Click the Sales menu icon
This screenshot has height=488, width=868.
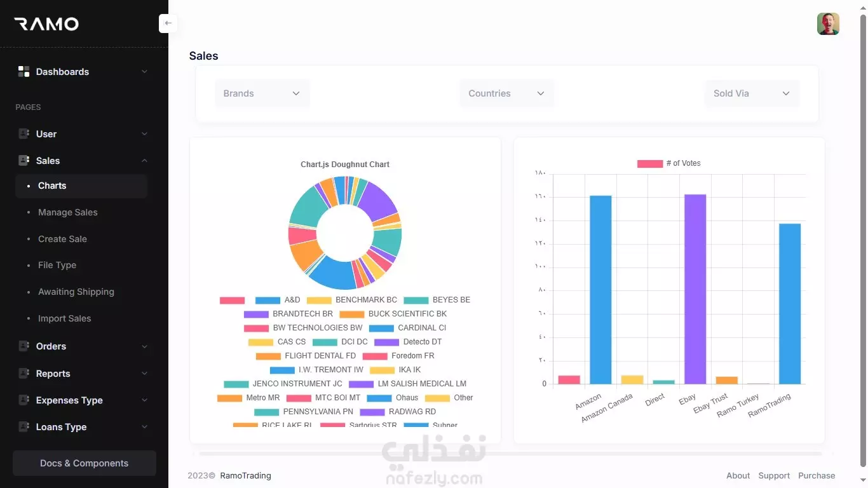point(24,161)
